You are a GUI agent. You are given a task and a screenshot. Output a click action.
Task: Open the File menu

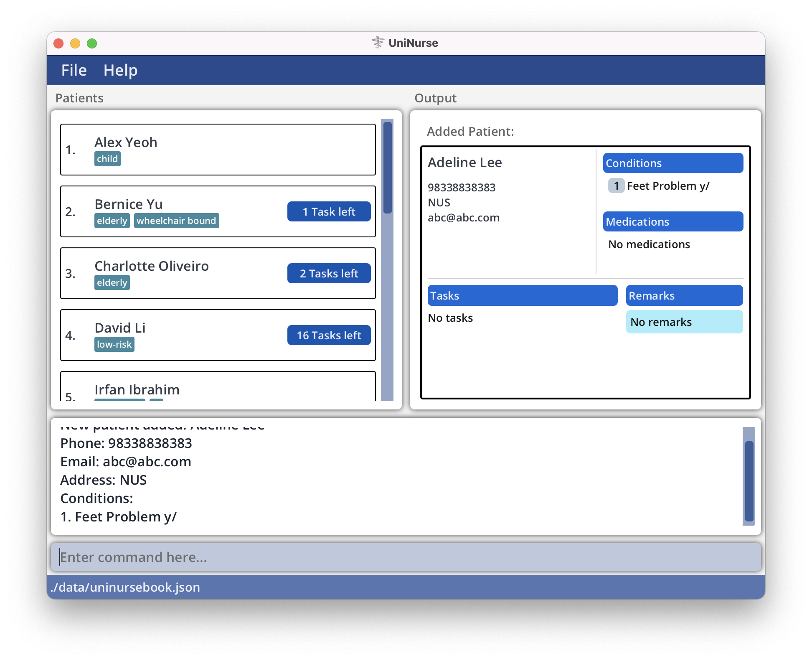click(74, 70)
